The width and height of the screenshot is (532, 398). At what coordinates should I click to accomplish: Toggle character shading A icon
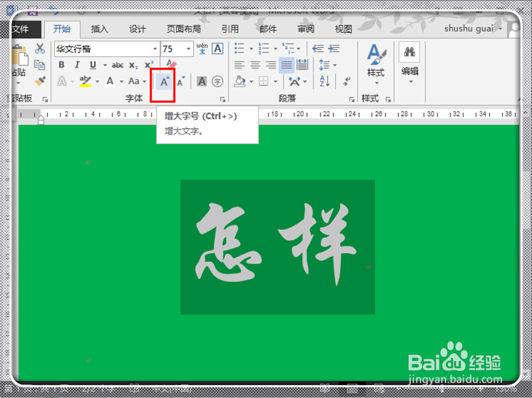[202, 81]
